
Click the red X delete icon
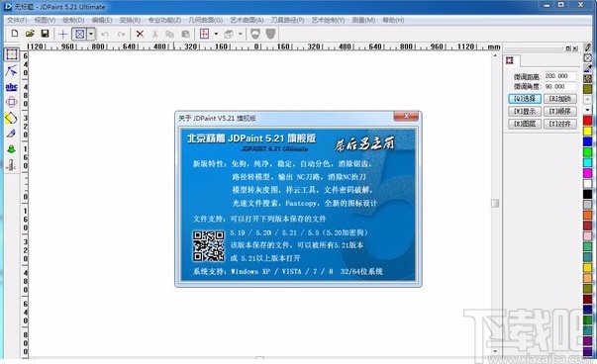pos(140,35)
